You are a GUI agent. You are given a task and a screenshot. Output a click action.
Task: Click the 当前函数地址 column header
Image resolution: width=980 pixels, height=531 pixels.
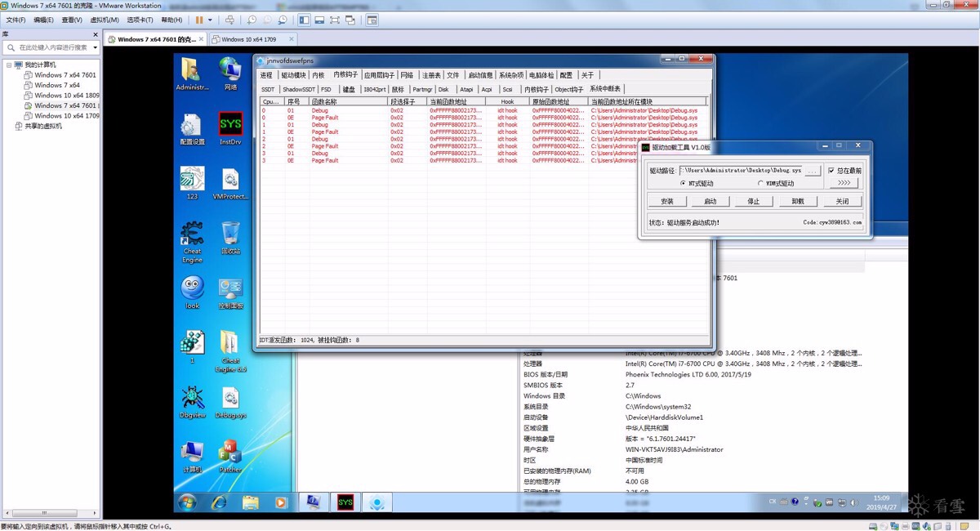point(456,101)
